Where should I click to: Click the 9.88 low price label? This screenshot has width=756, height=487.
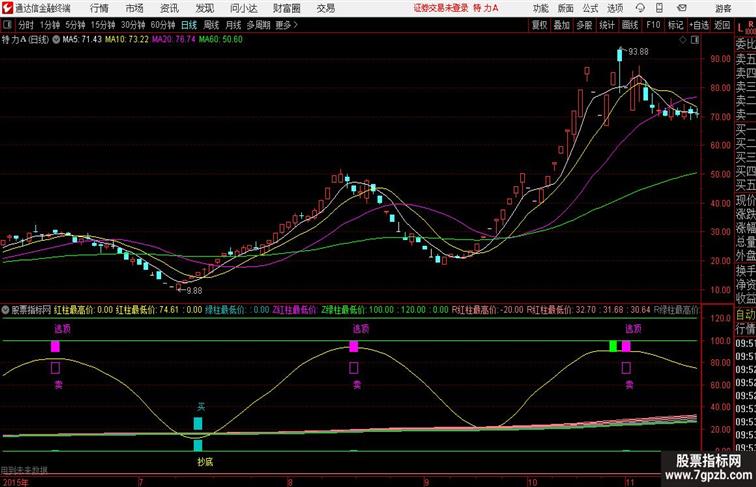(x=195, y=291)
